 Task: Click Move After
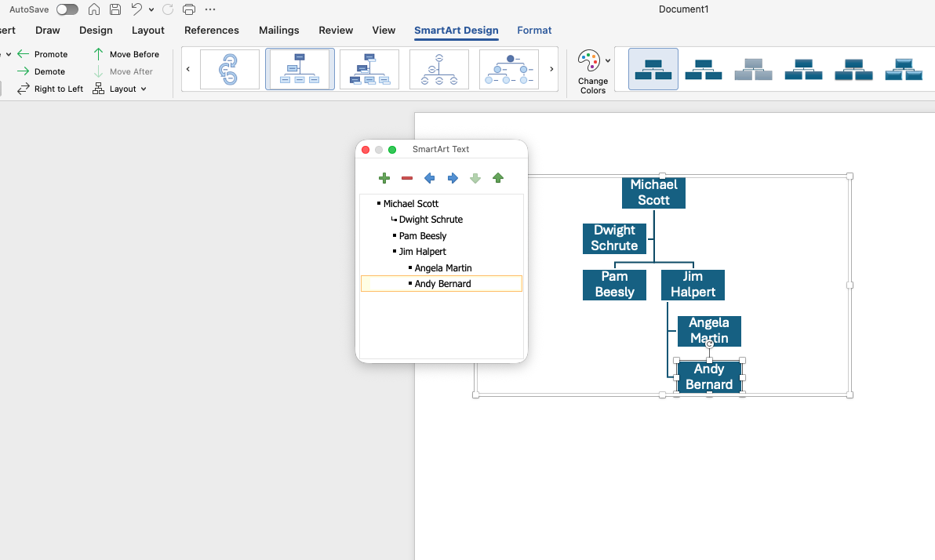123,71
